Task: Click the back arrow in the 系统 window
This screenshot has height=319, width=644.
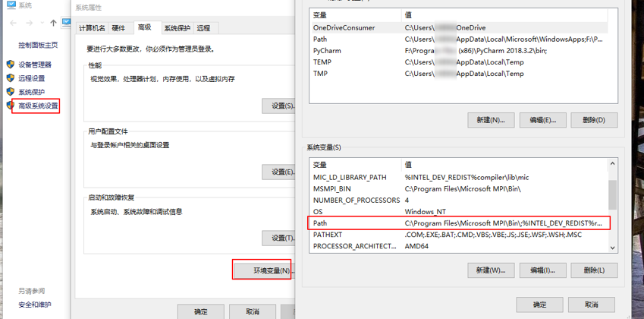Action: coord(12,24)
